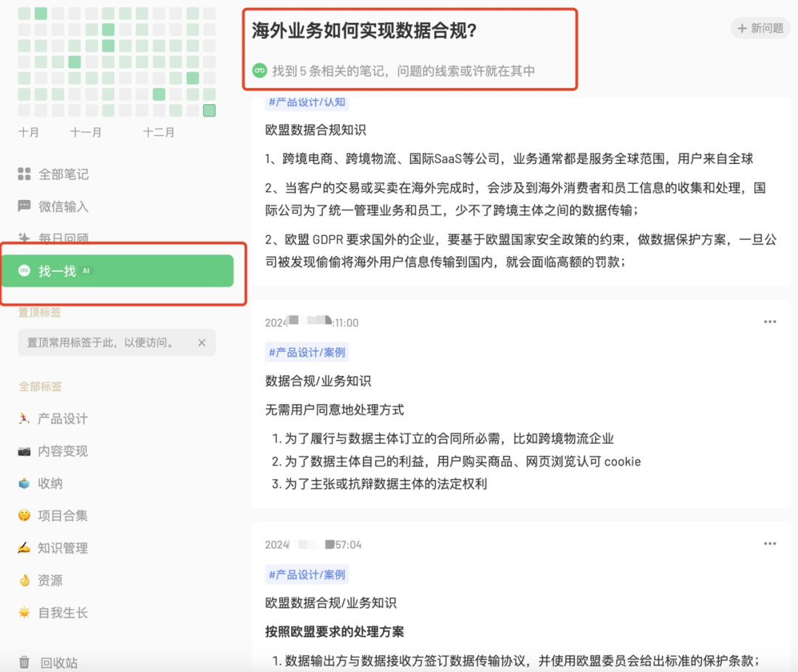Select the 项目合集 tag
The image size is (798, 672).
point(53,515)
